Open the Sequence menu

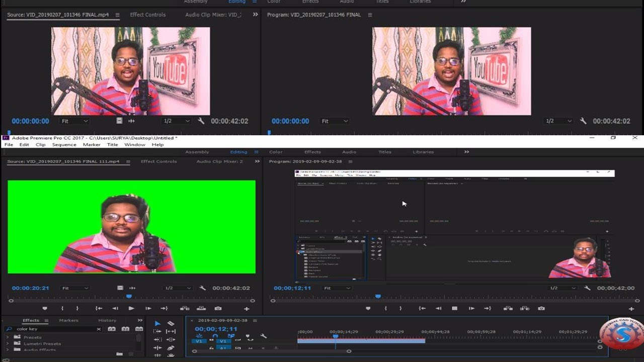[x=64, y=145]
